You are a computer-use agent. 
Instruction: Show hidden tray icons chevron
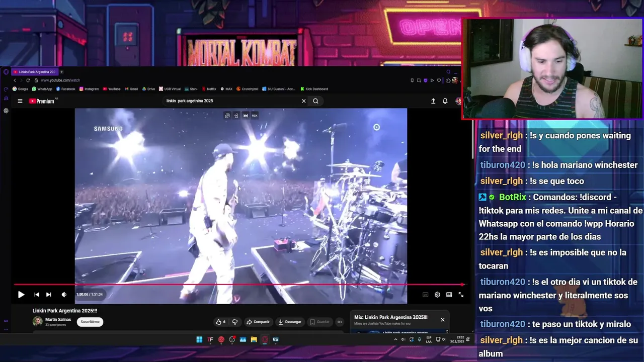point(395,339)
